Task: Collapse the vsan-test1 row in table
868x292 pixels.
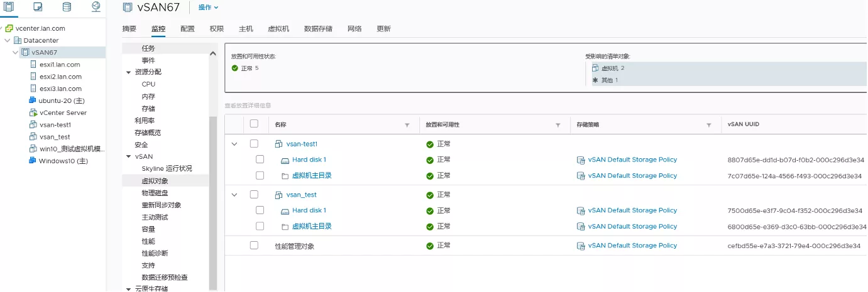Action: [234, 144]
